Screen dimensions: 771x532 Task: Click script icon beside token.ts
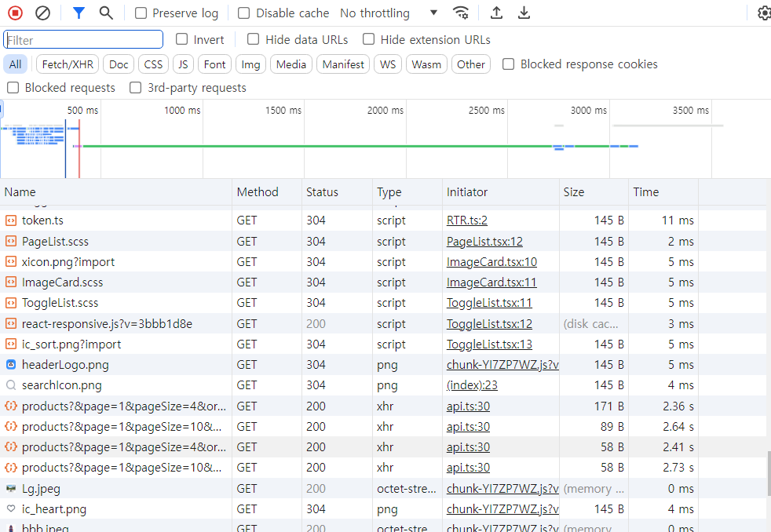(x=11, y=220)
